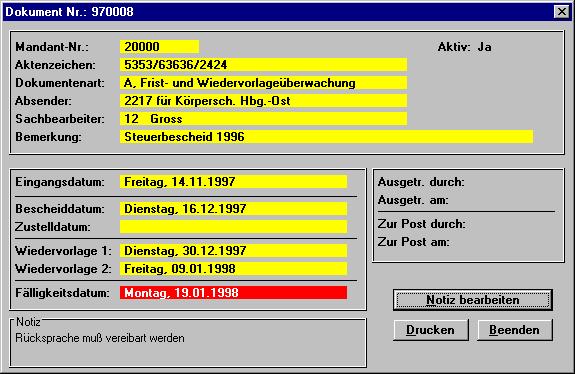
Task: Click the Bemerkung field Steuerbescheid 1996
Action: pos(326,136)
